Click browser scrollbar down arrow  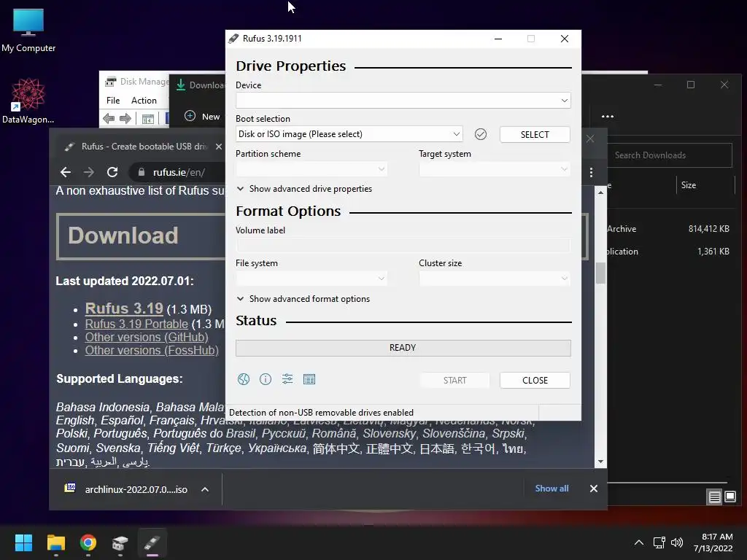601,462
